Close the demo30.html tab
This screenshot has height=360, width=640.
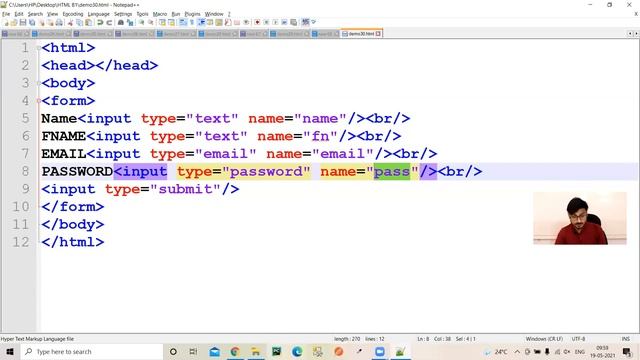tap(378, 33)
